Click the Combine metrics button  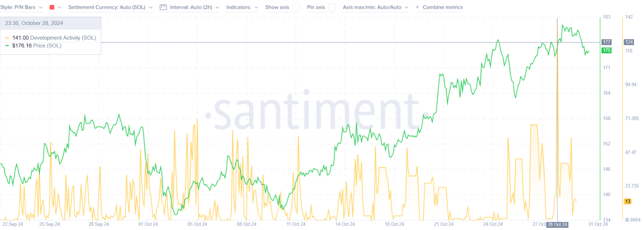pos(443,7)
